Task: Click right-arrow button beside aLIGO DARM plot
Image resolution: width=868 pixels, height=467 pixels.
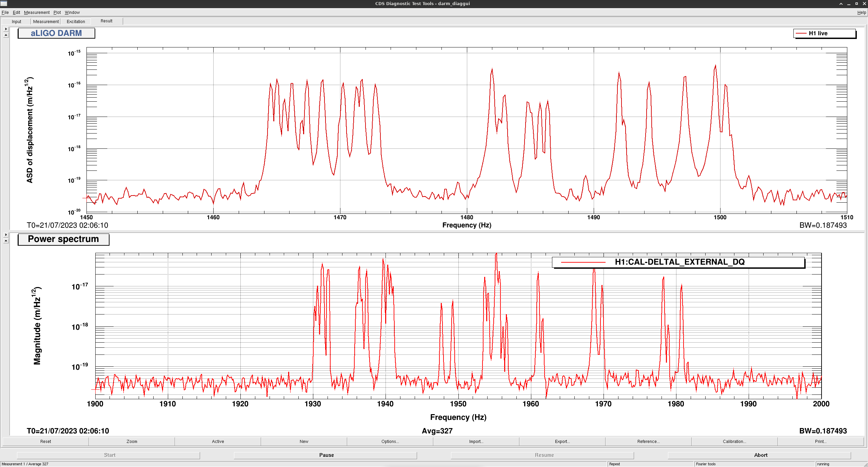Action: point(6,29)
